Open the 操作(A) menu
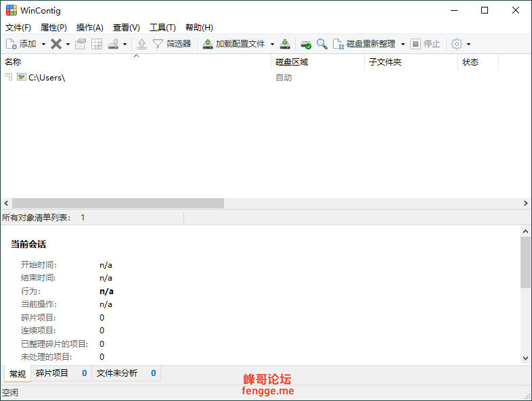Viewport: 532px width, 401px height. coord(89,28)
